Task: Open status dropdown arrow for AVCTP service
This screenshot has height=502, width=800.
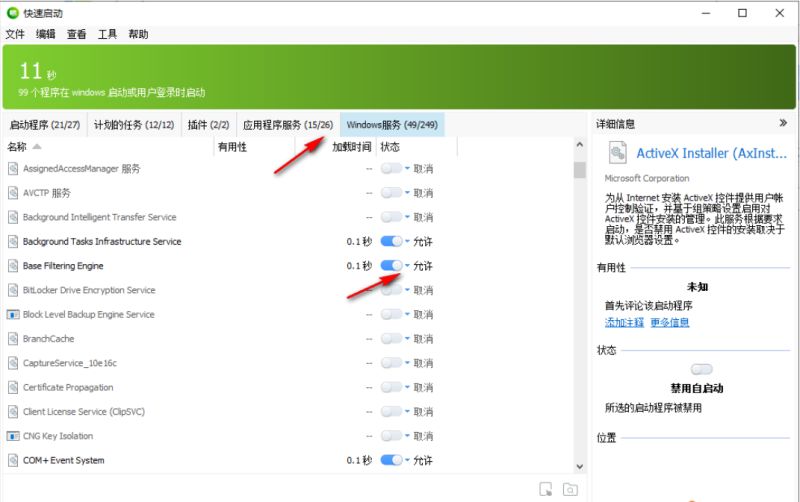Action: 407,192
